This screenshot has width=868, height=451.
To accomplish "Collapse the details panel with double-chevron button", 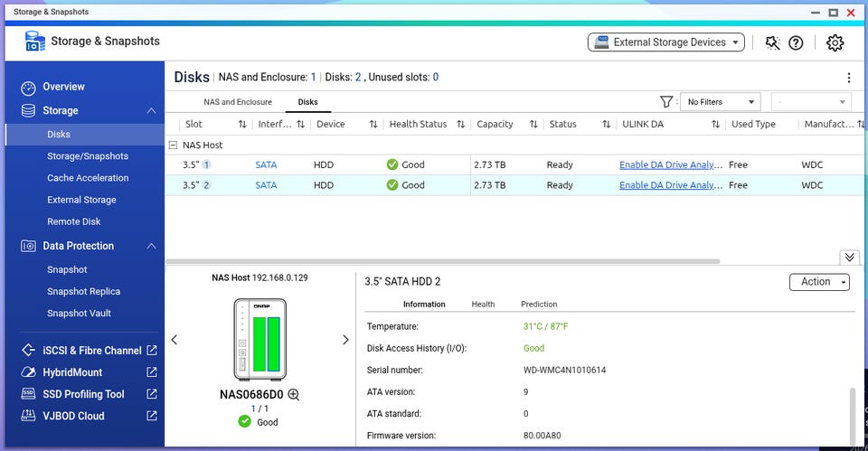I will 849,258.
